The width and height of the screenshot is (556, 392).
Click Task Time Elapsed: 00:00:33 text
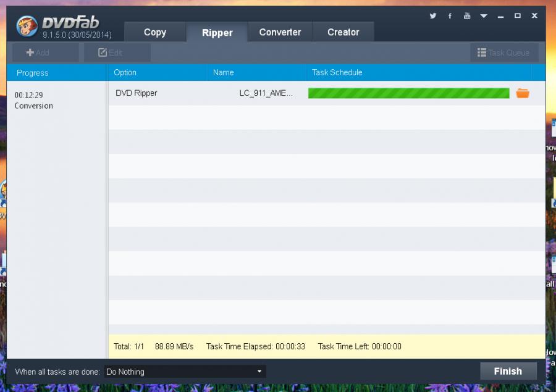(256, 346)
